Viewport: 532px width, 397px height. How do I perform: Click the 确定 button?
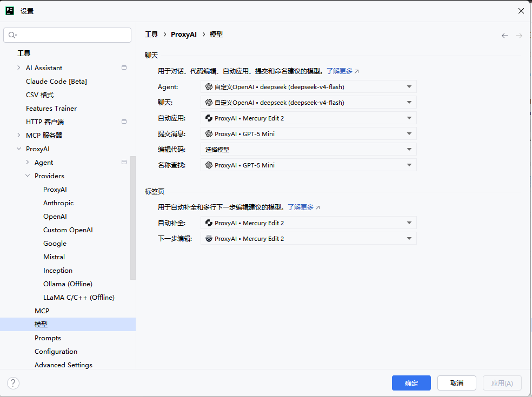(411, 383)
